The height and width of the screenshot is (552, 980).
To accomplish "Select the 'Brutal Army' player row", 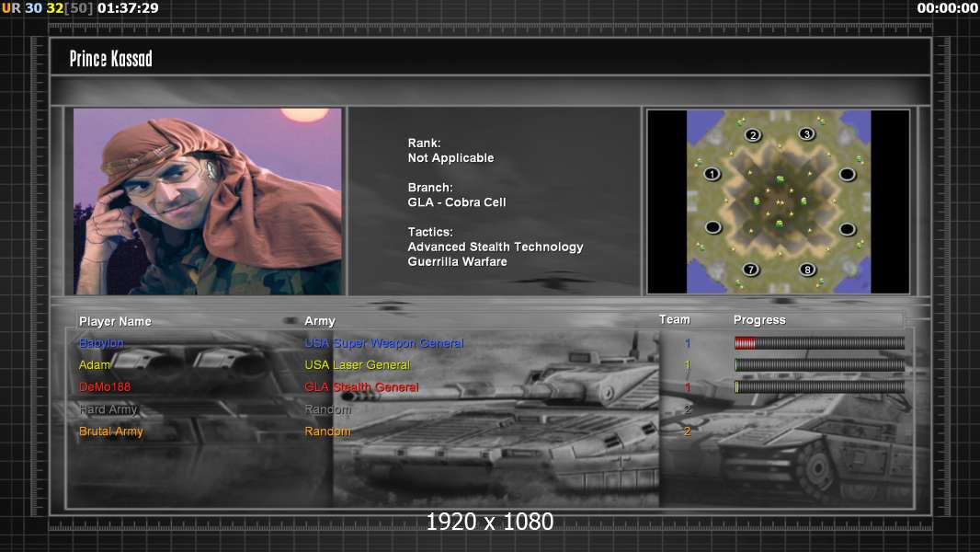I will [x=110, y=431].
